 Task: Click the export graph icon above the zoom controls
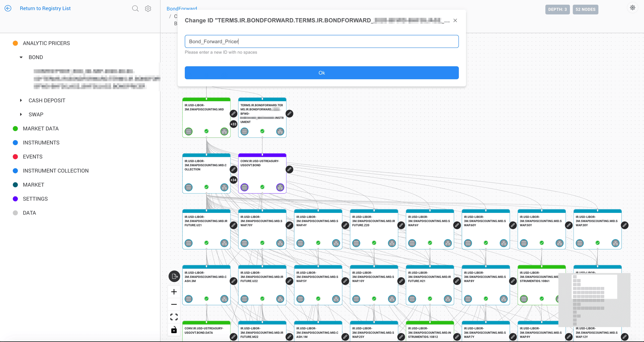point(174,276)
